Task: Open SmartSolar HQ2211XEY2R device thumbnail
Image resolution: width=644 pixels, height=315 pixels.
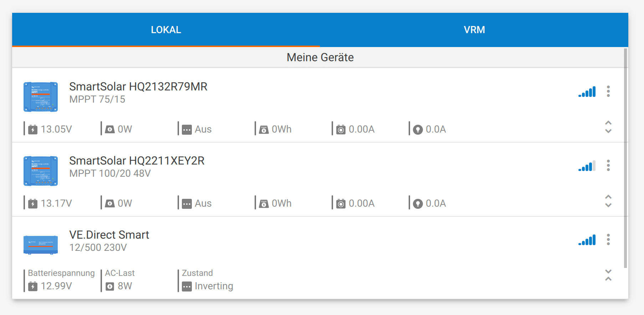Action: point(41,171)
